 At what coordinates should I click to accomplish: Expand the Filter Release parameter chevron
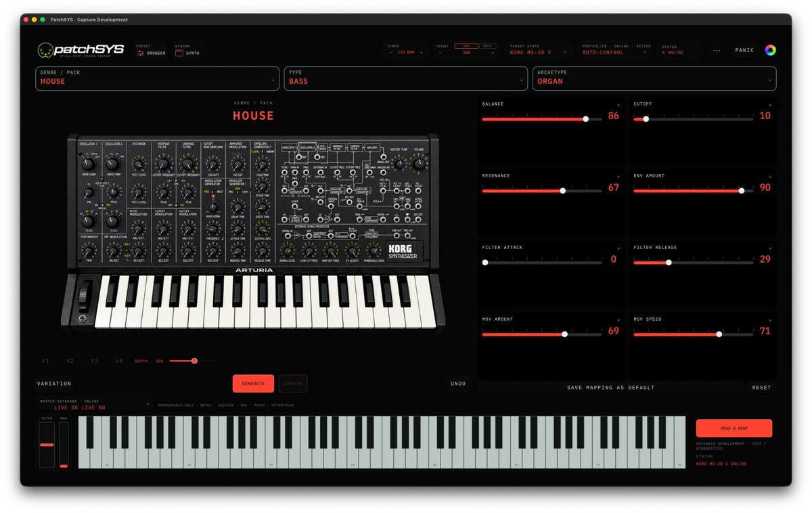pyautogui.click(x=770, y=248)
